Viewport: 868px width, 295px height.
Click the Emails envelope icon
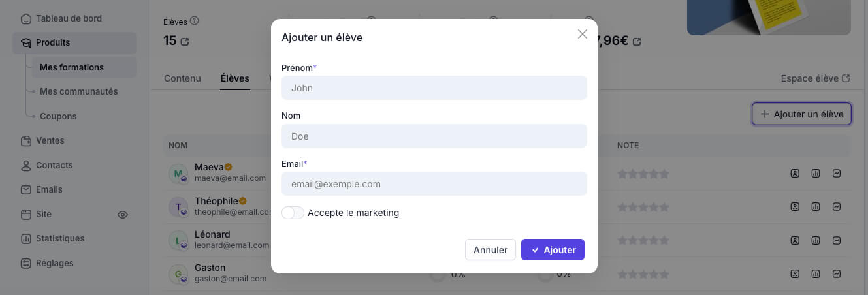pyautogui.click(x=26, y=189)
